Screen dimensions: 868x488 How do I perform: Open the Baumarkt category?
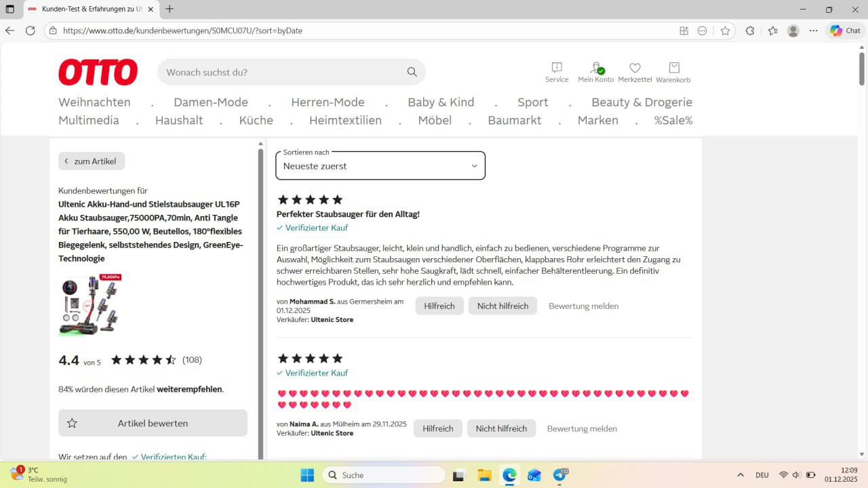coord(515,121)
